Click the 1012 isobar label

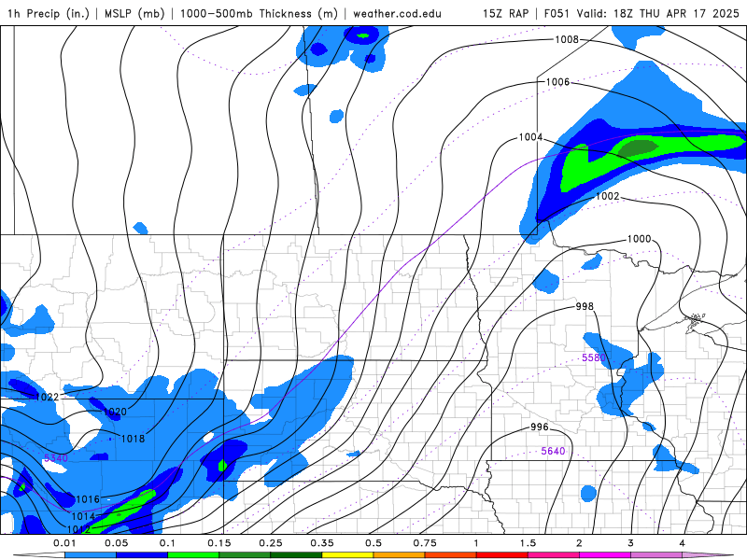coord(78,529)
